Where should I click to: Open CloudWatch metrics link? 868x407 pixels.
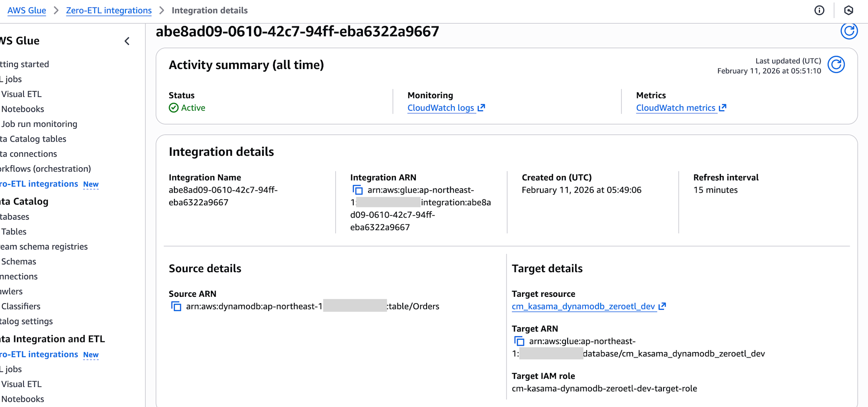(676, 108)
